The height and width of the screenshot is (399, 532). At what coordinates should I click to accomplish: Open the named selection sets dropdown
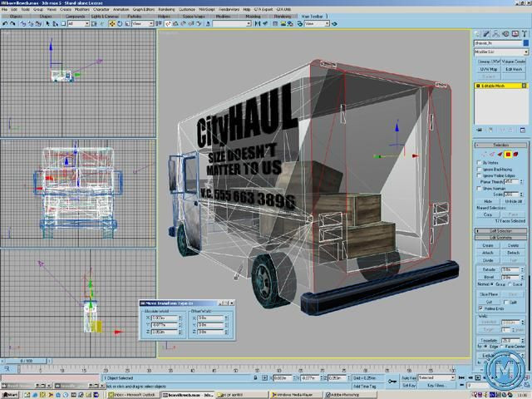[232, 24]
